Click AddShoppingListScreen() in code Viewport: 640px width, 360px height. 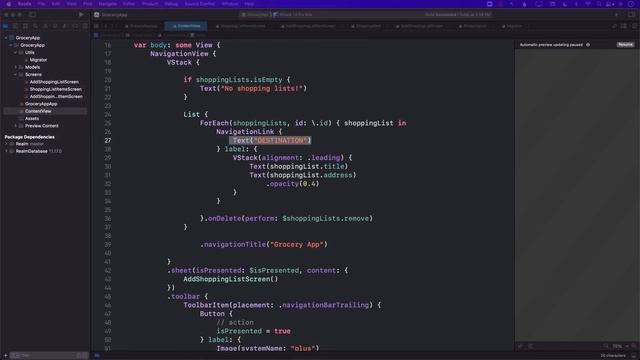tap(231, 279)
